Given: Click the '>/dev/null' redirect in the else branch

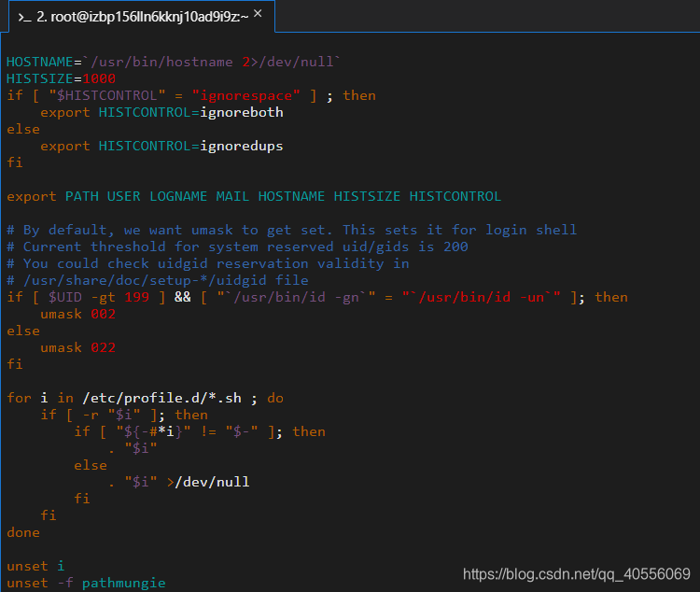Looking at the screenshot, I should click(x=207, y=482).
